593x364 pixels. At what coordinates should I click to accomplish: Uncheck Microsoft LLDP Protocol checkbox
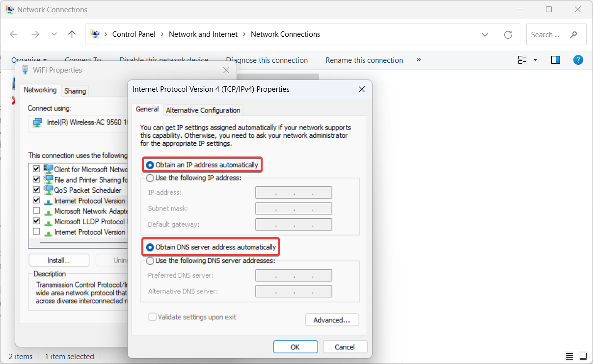(x=36, y=221)
